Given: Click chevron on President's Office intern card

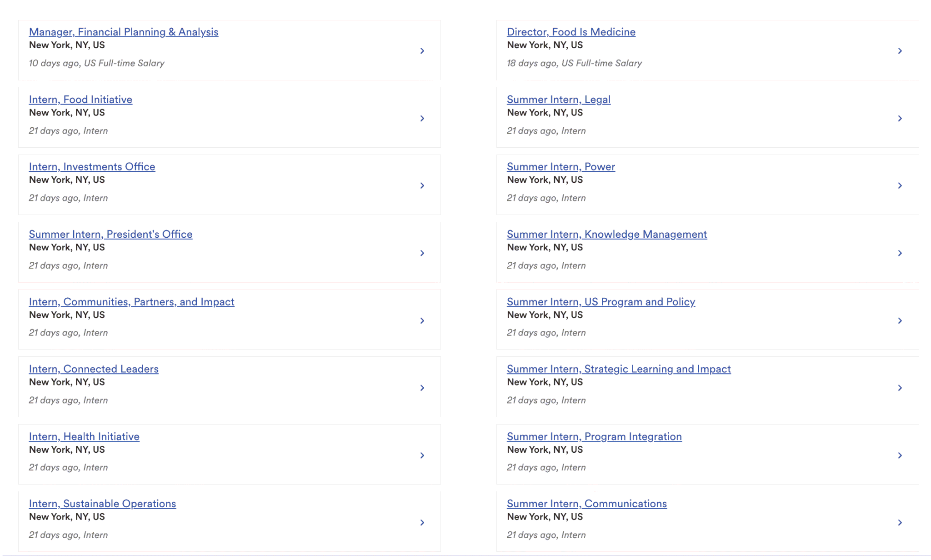Looking at the screenshot, I should [x=422, y=253].
